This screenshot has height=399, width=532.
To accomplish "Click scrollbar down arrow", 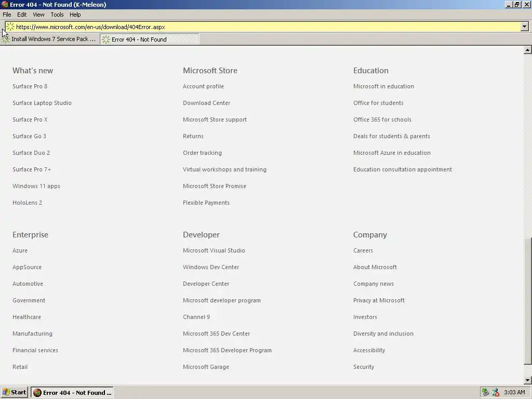I will tap(527, 380).
